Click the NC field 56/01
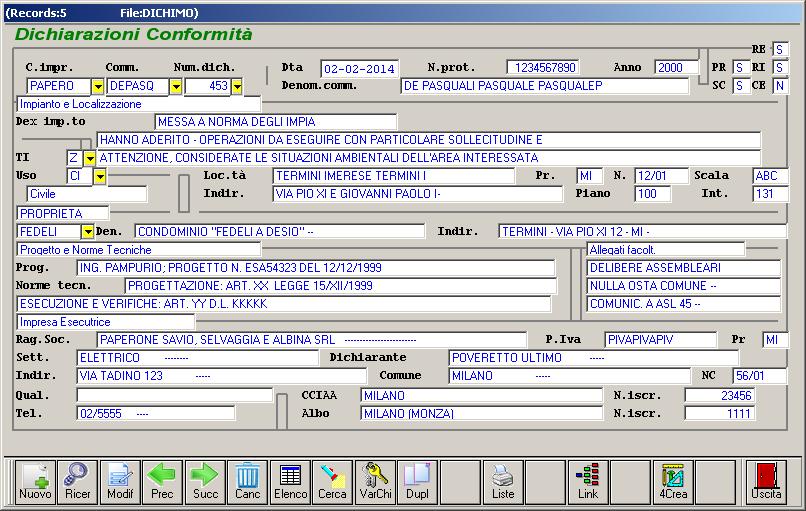Viewport: 806px width, 511px height. click(x=760, y=376)
